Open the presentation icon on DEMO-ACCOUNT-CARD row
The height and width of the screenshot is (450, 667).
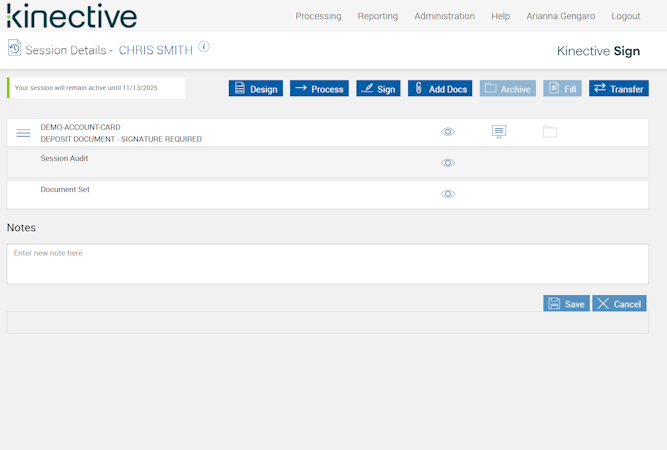point(499,131)
